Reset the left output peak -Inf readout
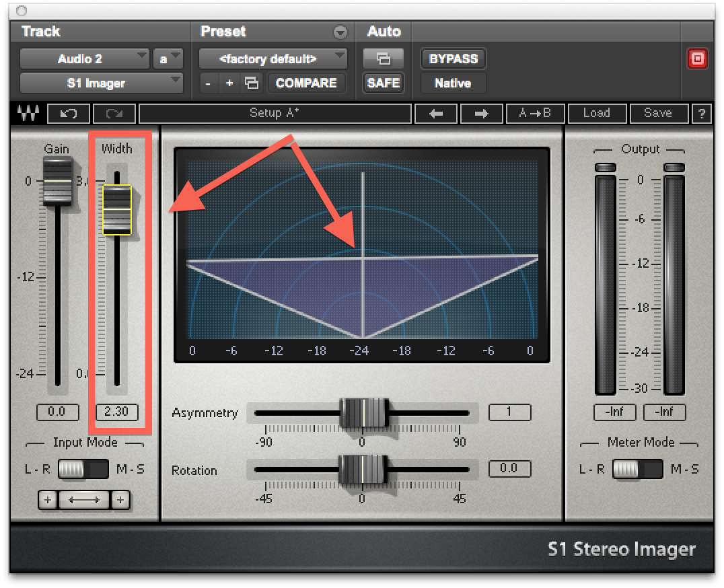 click(614, 412)
